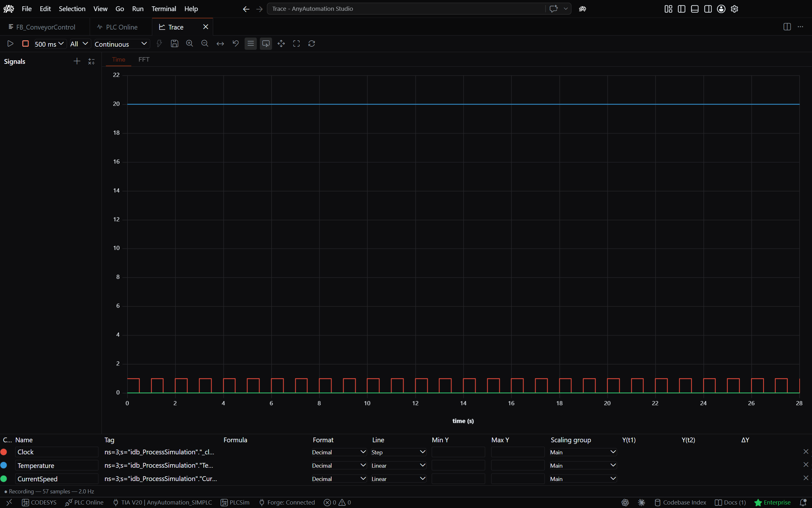This screenshot has height=508, width=812.
Task: Open the Selection menu
Action: (x=72, y=9)
